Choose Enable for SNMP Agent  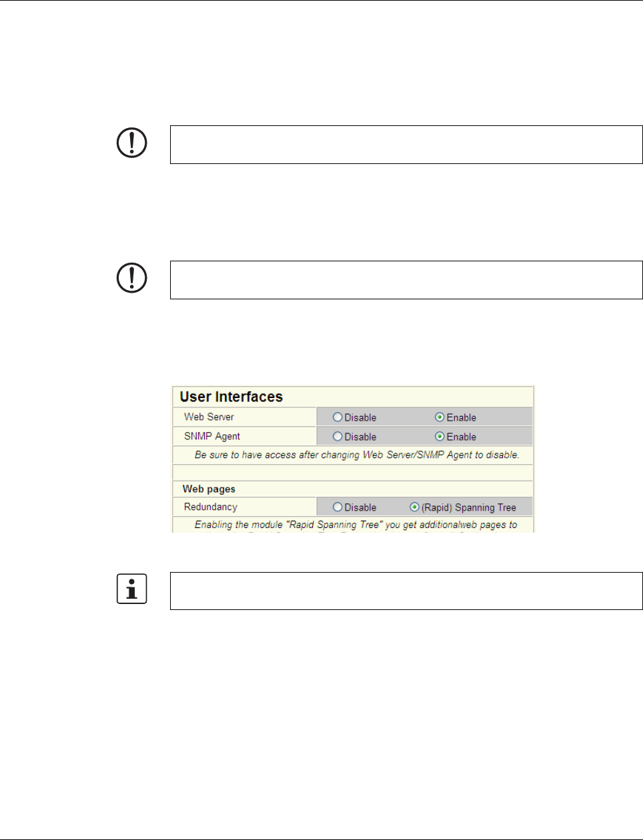tap(440, 437)
